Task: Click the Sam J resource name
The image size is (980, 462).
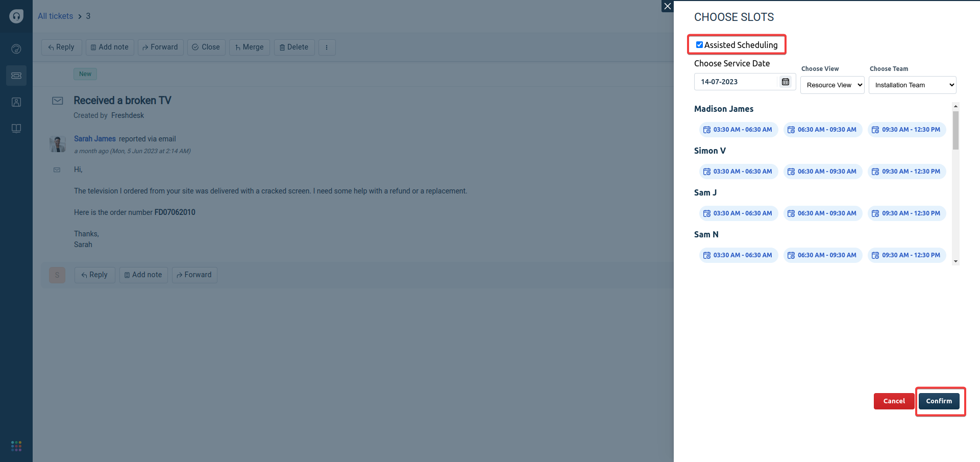Action: point(705,192)
